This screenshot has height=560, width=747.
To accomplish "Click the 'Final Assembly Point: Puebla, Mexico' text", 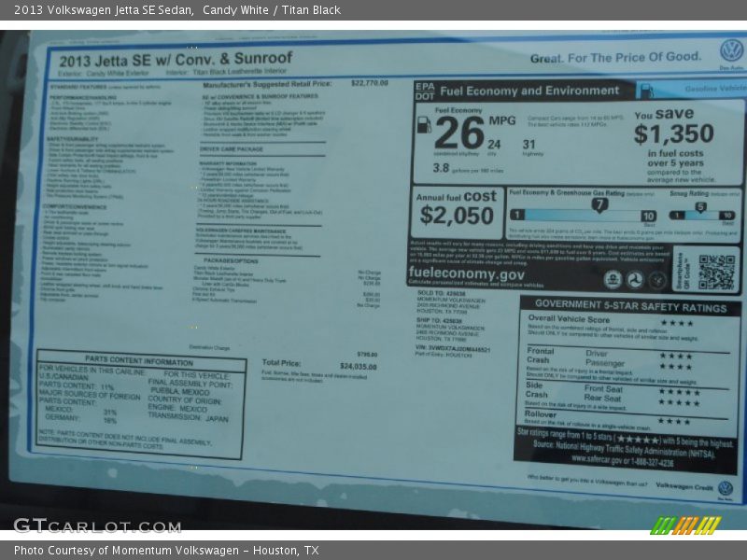I will 190,386.
